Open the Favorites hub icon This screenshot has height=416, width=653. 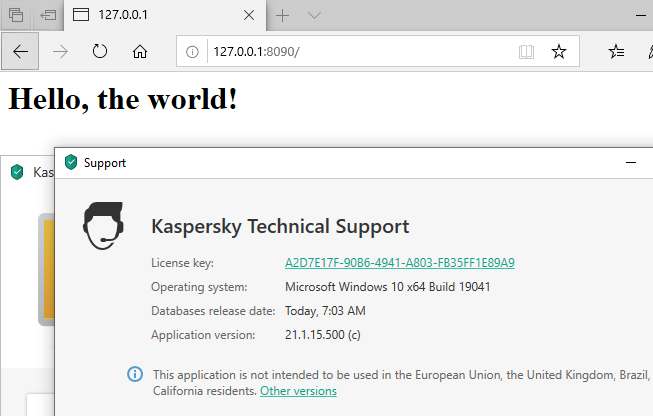617,52
